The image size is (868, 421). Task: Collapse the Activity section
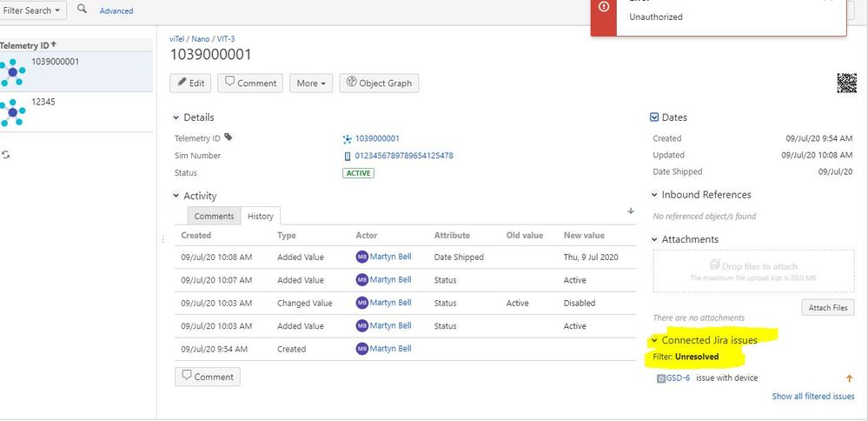pos(176,196)
